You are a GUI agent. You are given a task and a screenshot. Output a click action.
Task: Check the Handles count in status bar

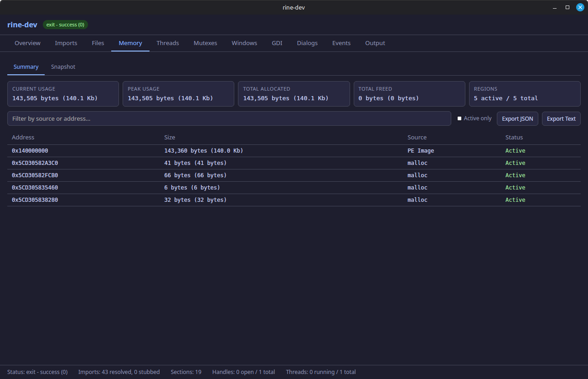243,372
